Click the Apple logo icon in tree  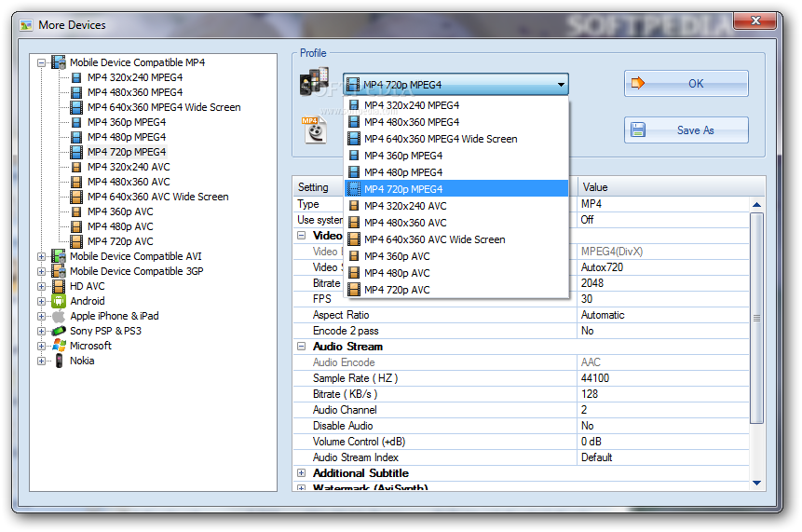tap(59, 316)
